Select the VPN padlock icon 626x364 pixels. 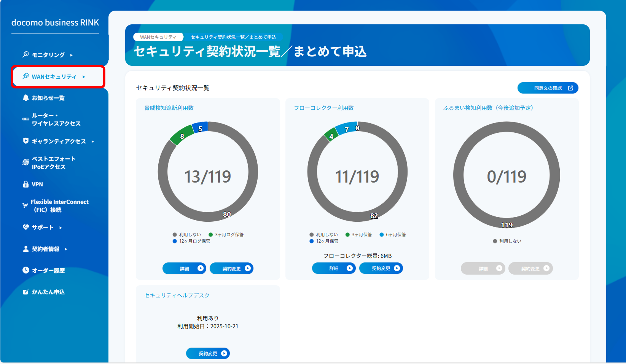[x=26, y=184]
